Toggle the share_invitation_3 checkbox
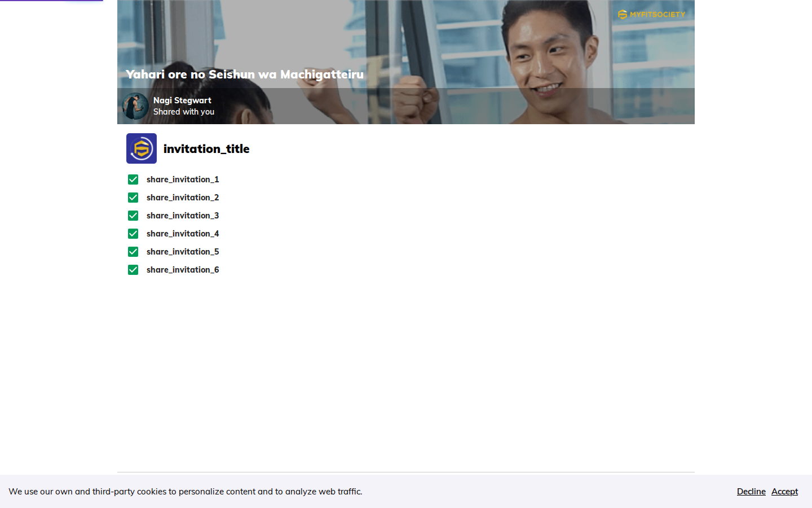 133,216
